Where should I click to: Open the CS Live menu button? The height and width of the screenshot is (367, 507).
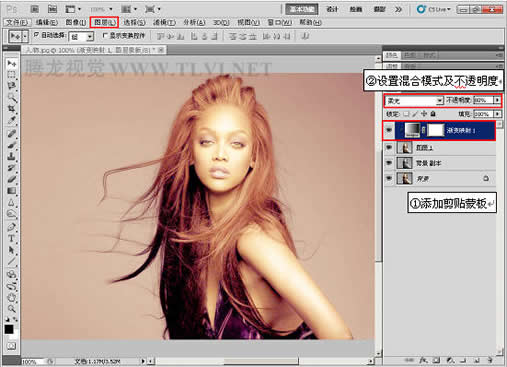(x=434, y=9)
